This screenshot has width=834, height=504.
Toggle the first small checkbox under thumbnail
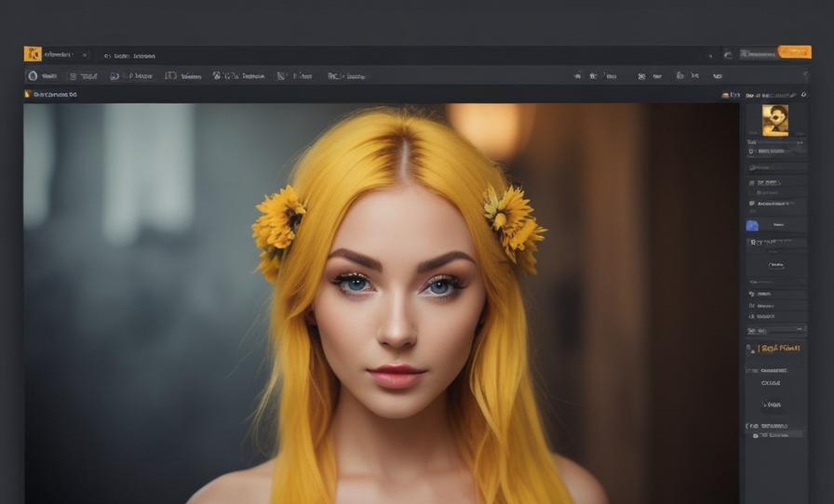tap(751, 152)
